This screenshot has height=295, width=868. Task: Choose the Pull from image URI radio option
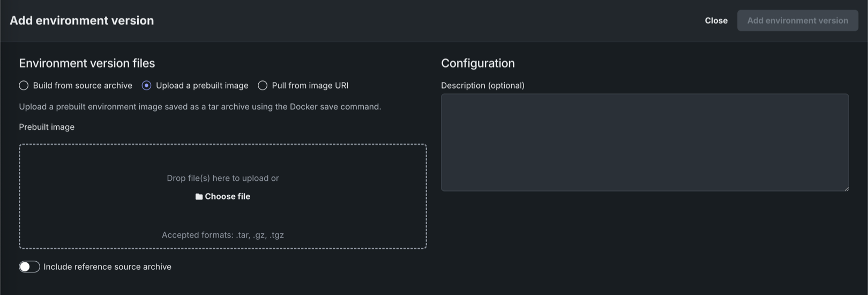click(x=263, y=85)
